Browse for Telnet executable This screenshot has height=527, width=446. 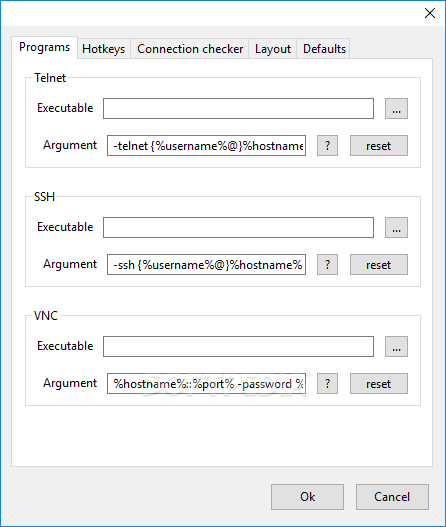[x=396, y=109]
